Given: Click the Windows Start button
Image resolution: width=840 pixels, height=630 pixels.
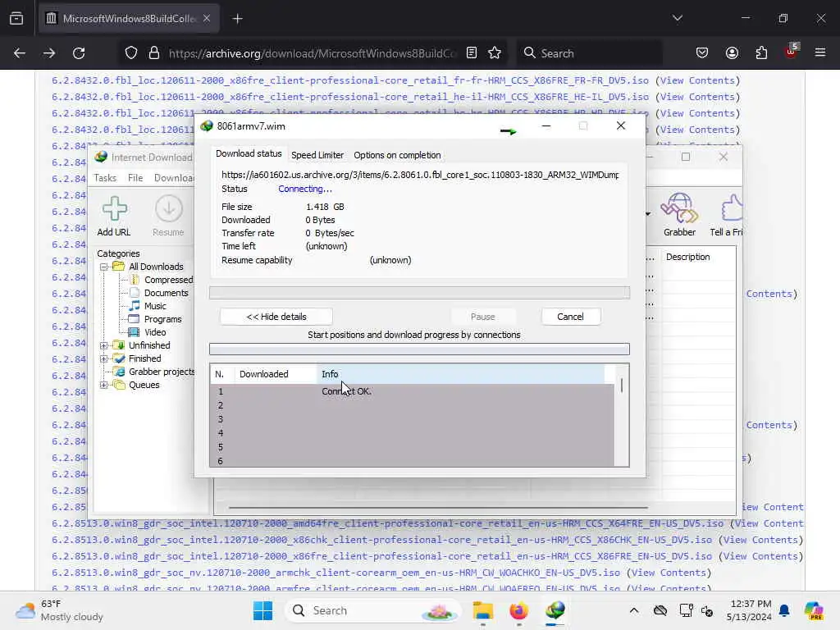Looking at the screenshot, I should 262,610.
